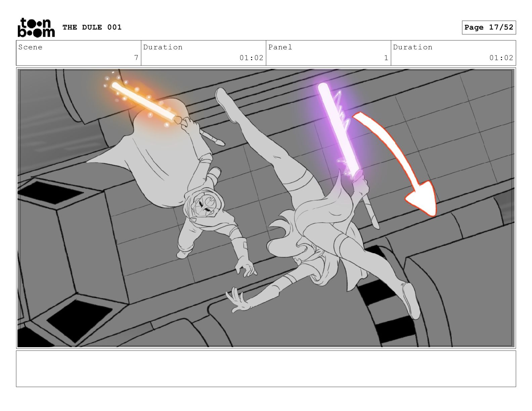532x411 pixels.
Task: Click the Toon Boom logo
Action: (36, 27)
